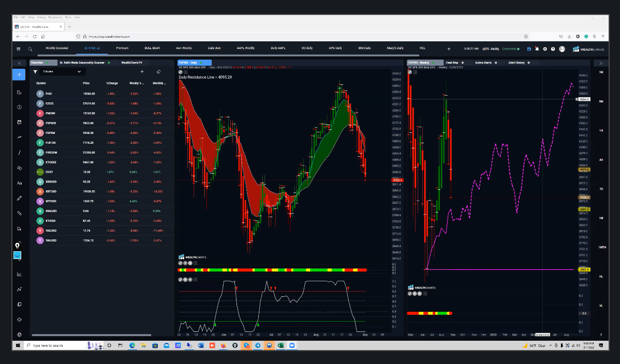This screenshot has width=620, height=364.
Task: Open the Macy's Daily workspace
Action: tap(395, 48)
